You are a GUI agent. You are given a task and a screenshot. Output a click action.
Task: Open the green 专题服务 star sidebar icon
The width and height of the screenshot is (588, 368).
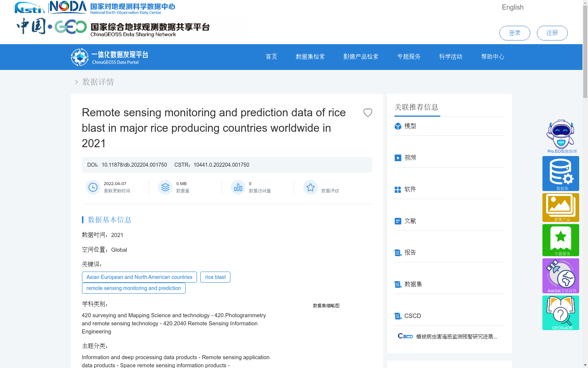(x=561, y=240)
